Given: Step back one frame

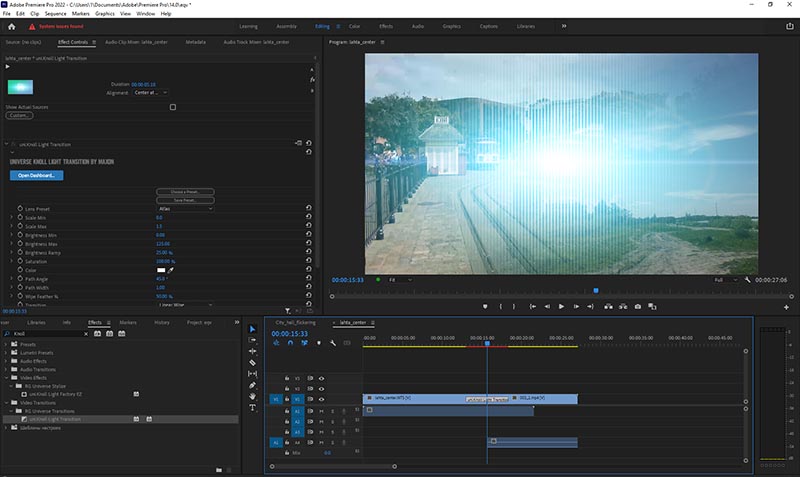Looking at the screenshot, I should (x=547, y=307).
